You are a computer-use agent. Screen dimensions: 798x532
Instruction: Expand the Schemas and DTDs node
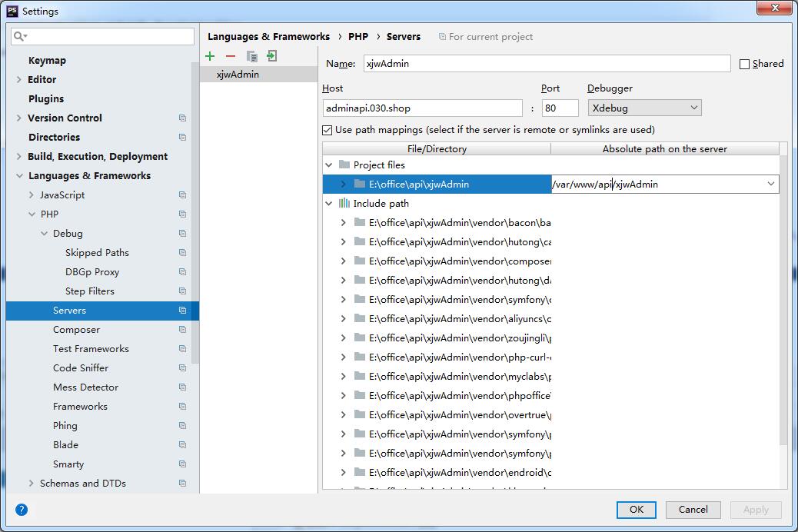pyautogui.click(x=31, y=483)
